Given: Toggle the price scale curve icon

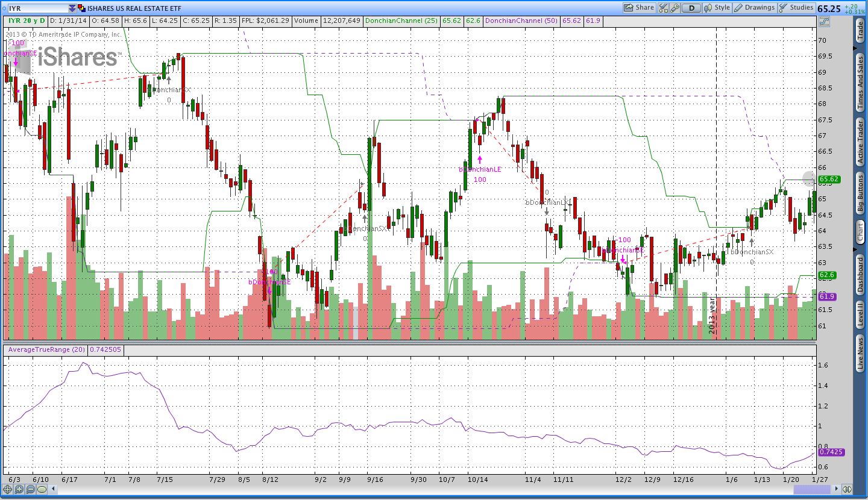Looking at the screenshot, I should (x=824, y=22).
